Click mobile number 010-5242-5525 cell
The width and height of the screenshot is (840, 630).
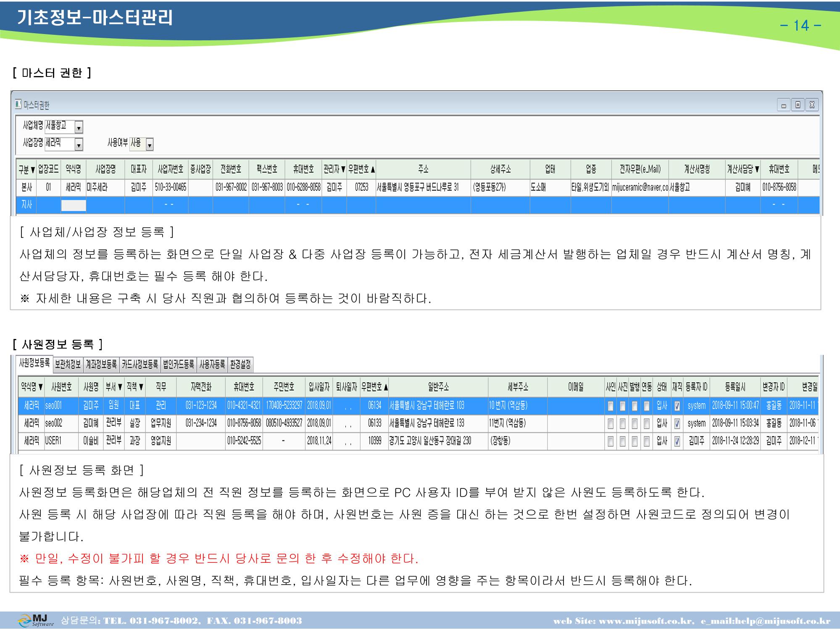coord(244,441)
